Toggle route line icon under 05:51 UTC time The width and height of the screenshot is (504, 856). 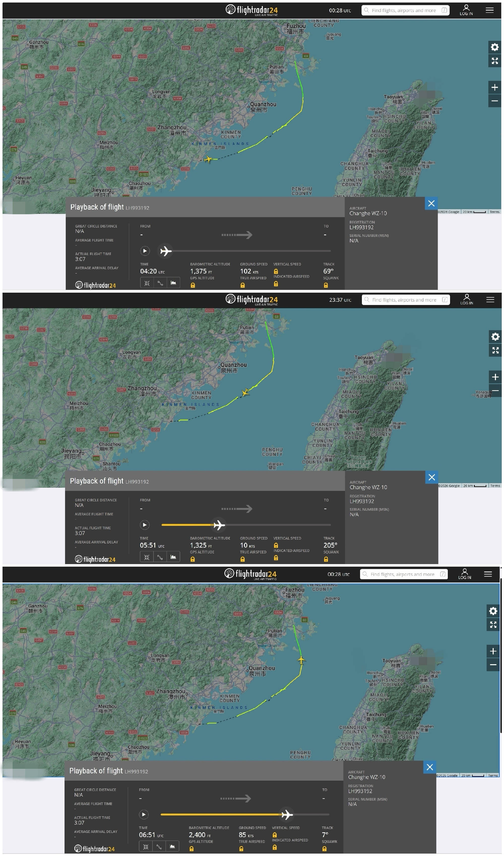point(160,557)
